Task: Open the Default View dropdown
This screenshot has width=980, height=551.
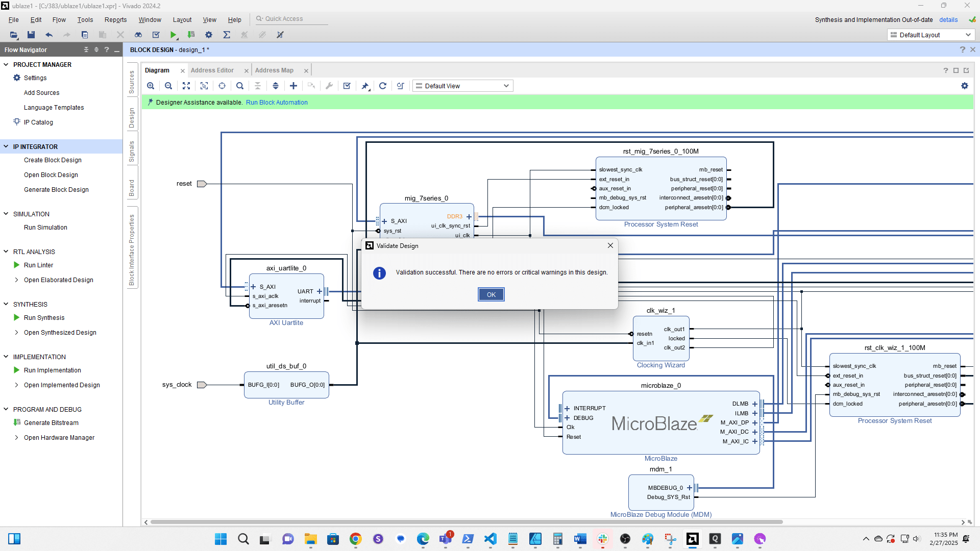Action: pyautogui.click(x=462, y=86)
